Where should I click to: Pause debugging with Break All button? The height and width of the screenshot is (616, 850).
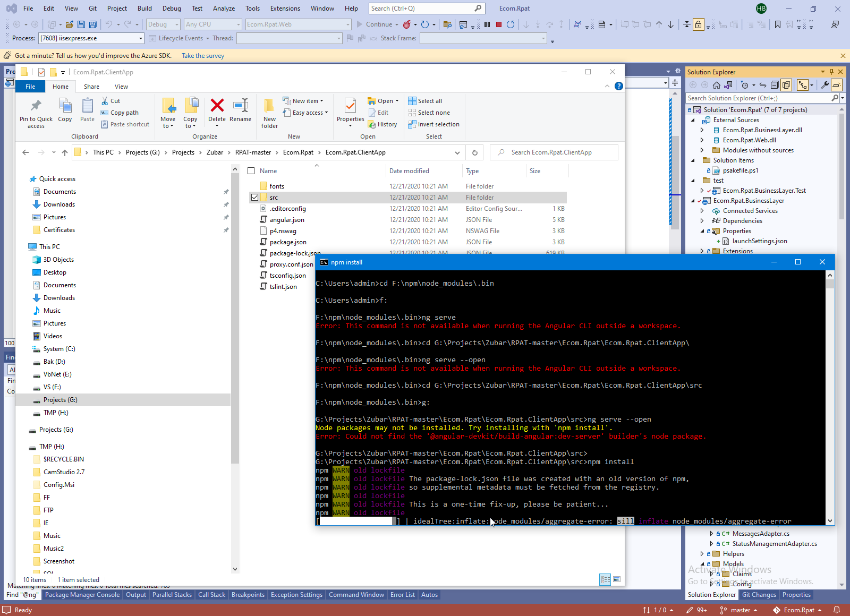pyautogui.click(x=487, y=24)
